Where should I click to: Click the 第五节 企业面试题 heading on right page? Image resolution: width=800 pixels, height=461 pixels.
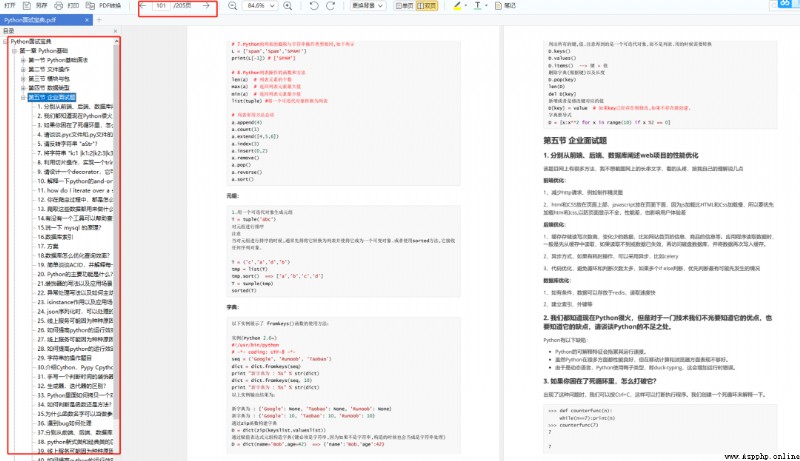(x=575, y=140)
